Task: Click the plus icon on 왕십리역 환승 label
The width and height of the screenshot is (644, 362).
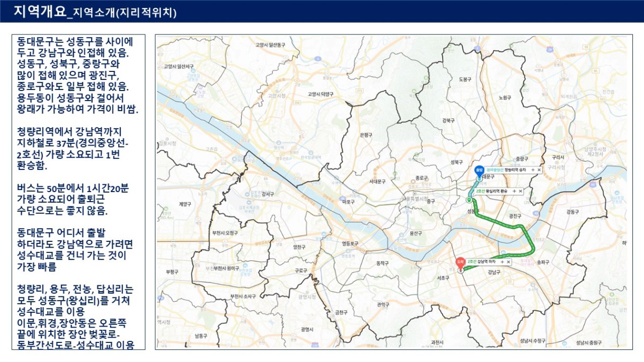Action: [x=514, y=191]
